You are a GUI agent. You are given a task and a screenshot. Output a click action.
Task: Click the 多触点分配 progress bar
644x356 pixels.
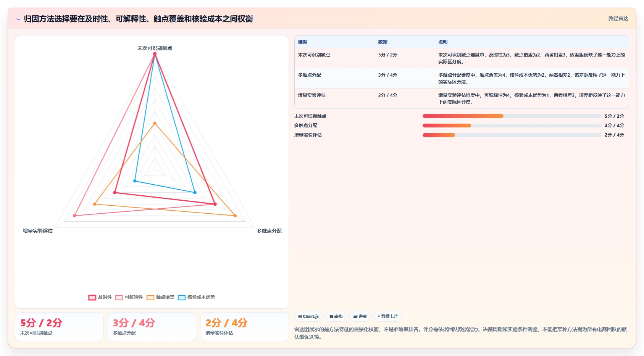(512, 126)
